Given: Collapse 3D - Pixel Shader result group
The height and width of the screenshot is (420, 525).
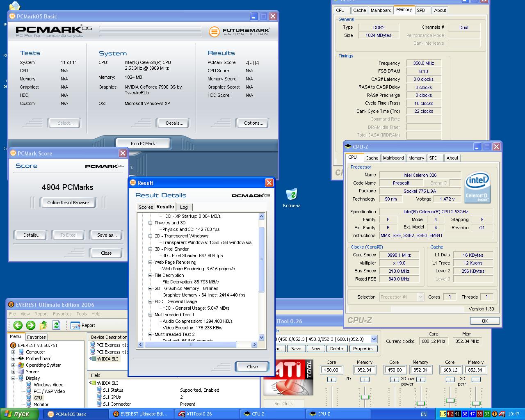Looking at the screenshot, I should (x=151, y=249).
